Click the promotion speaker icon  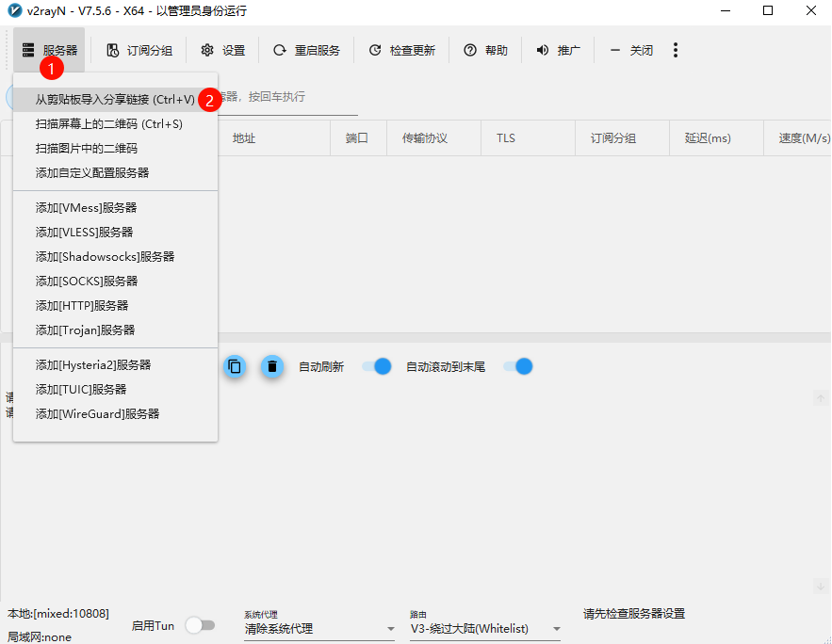point(543,51)
